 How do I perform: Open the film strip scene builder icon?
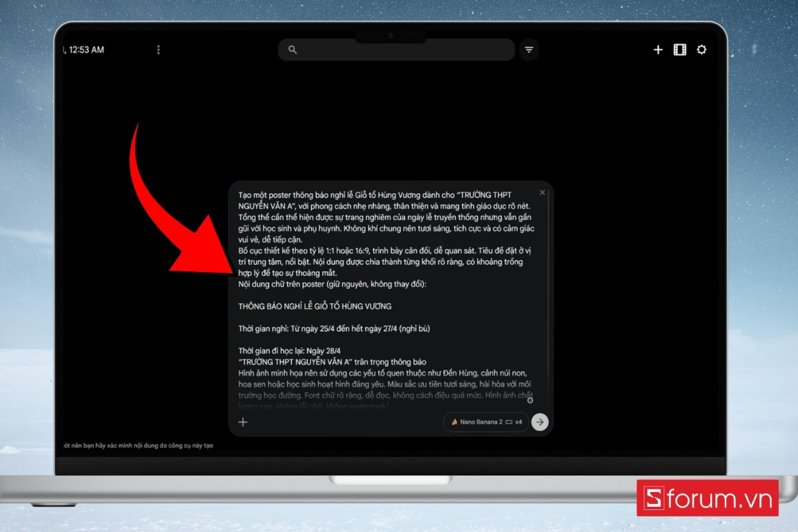(680, 50)
